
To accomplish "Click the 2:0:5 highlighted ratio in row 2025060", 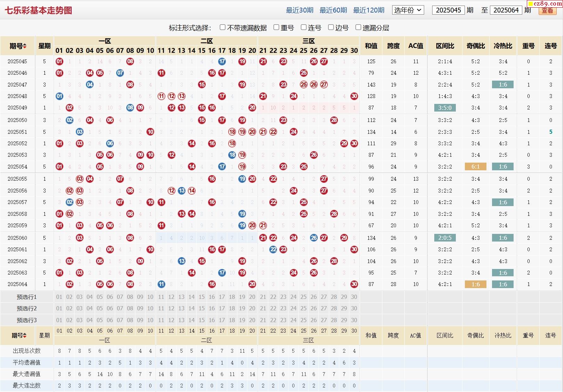I will pos(445,238).
